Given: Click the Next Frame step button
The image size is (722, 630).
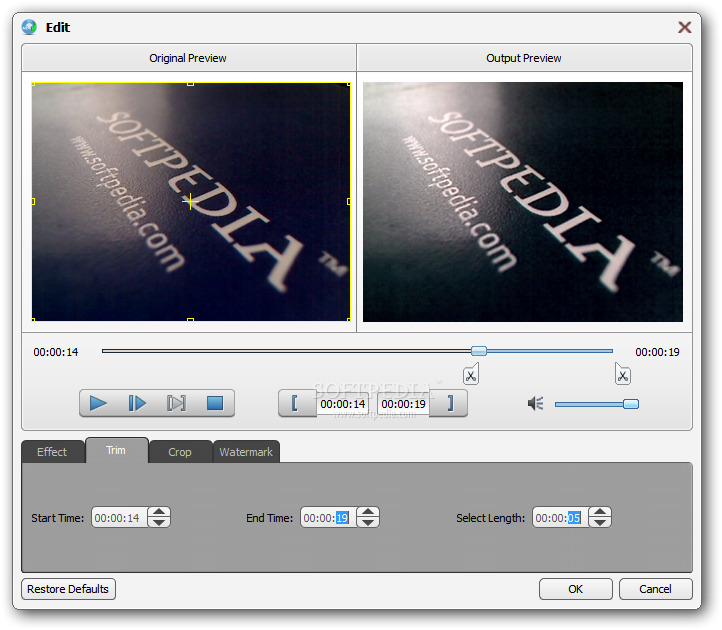Looking at the screenshot, I should point(137,403).
